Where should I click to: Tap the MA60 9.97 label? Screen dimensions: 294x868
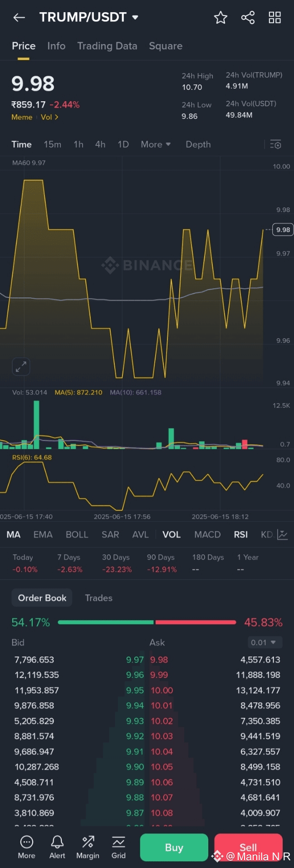[29, 163]
